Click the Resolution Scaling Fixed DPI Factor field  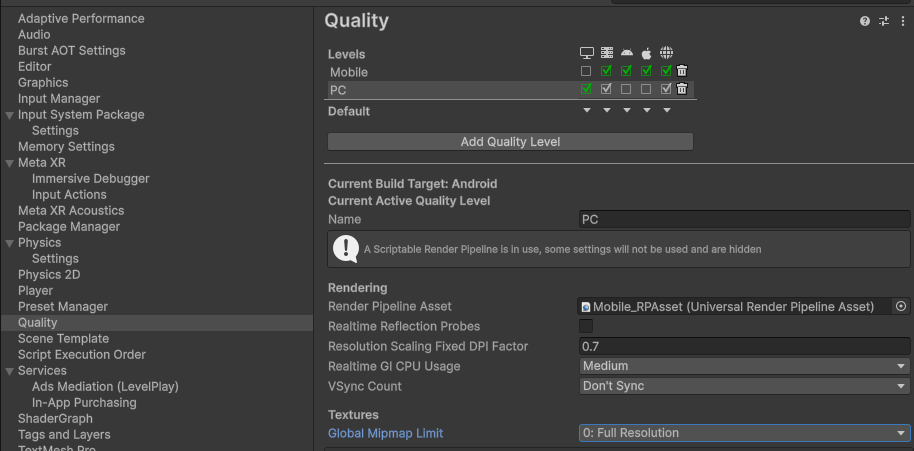pos(744,346)
